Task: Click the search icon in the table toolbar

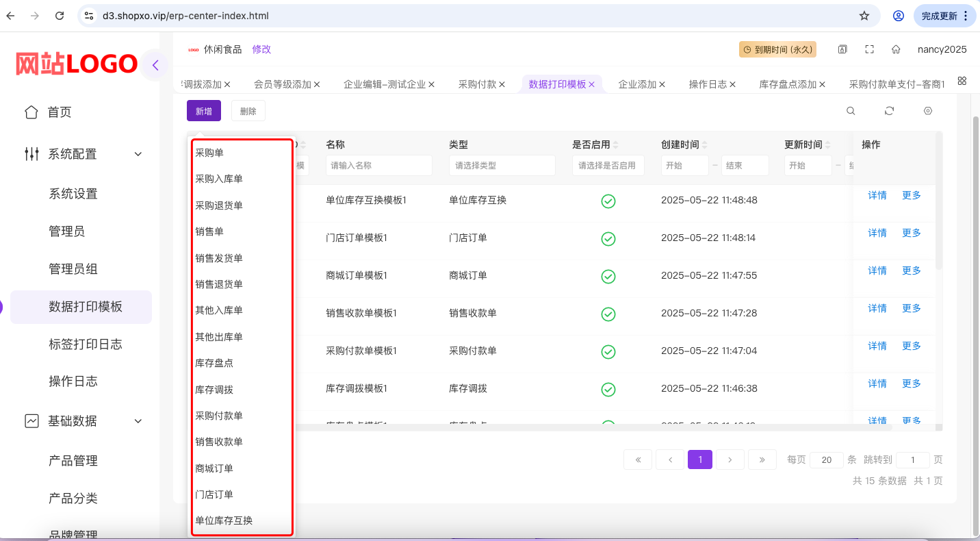Action: coord(851,111)
